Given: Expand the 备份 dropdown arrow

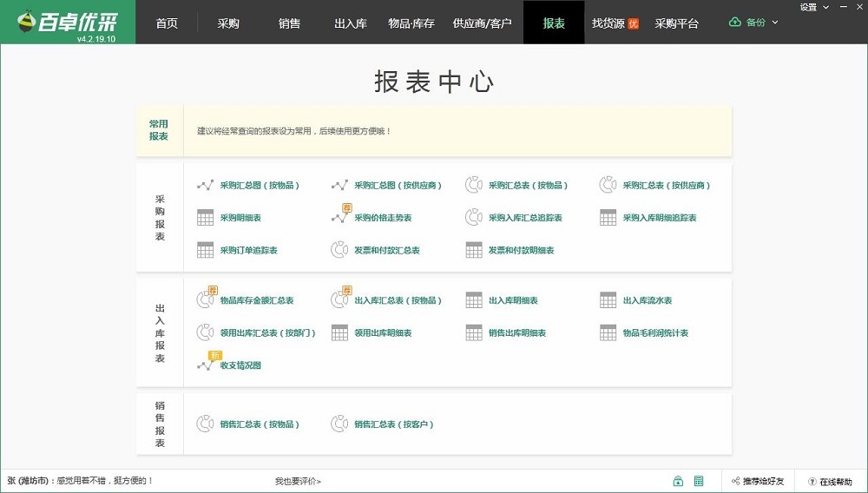Looking at the screenshot, I should coord(775,23).
